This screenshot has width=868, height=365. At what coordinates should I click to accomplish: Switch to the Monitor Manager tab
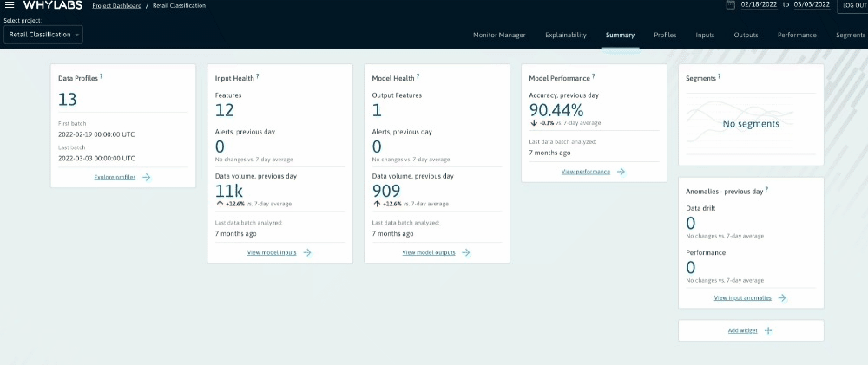[x=499, y=35]
